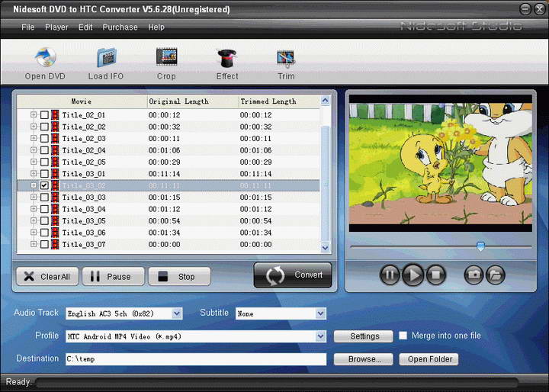The width and height of the screenshot is (549, 392).
Task: Click the film icon of Title_03_07
Action: click(55, 244)
